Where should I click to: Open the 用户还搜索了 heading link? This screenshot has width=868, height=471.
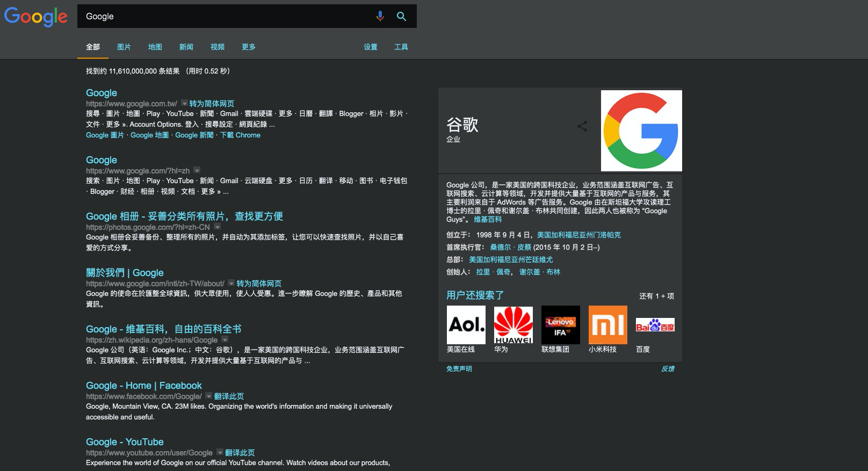[x=475, y=295]
